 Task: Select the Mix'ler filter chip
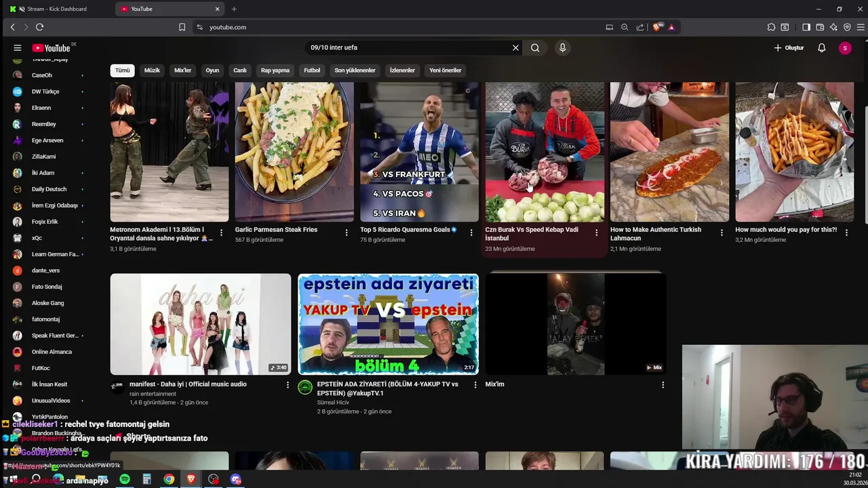(183, 70)
